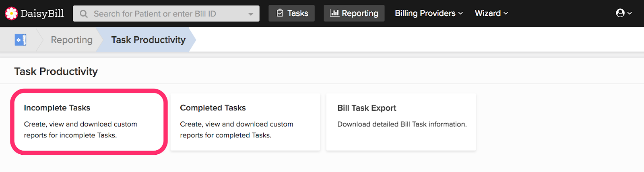
Task: Open the Bill Task Export card
Action: [x=401, y=122]
